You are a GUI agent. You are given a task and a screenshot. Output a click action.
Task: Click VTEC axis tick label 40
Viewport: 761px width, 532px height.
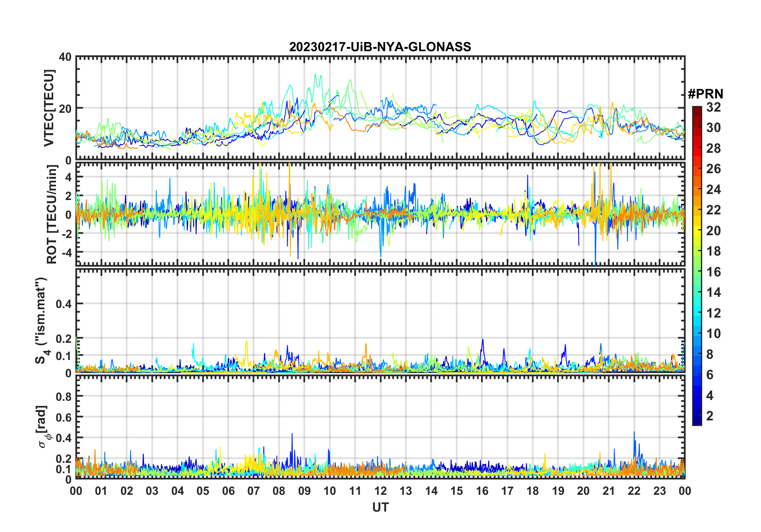tap(65, 57)
